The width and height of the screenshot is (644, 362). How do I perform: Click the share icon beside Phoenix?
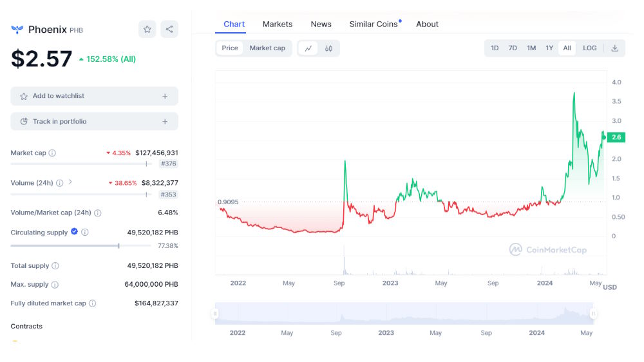[169, 29]
